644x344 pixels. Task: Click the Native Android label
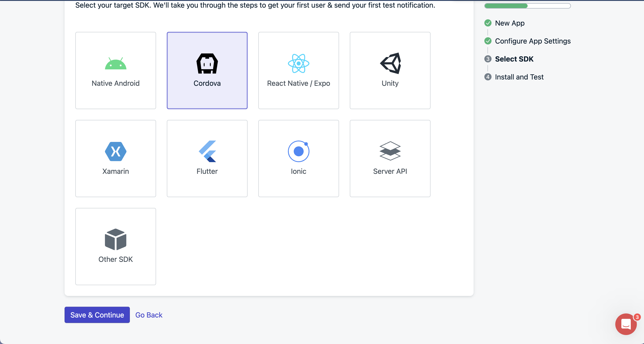pos(115,83)
